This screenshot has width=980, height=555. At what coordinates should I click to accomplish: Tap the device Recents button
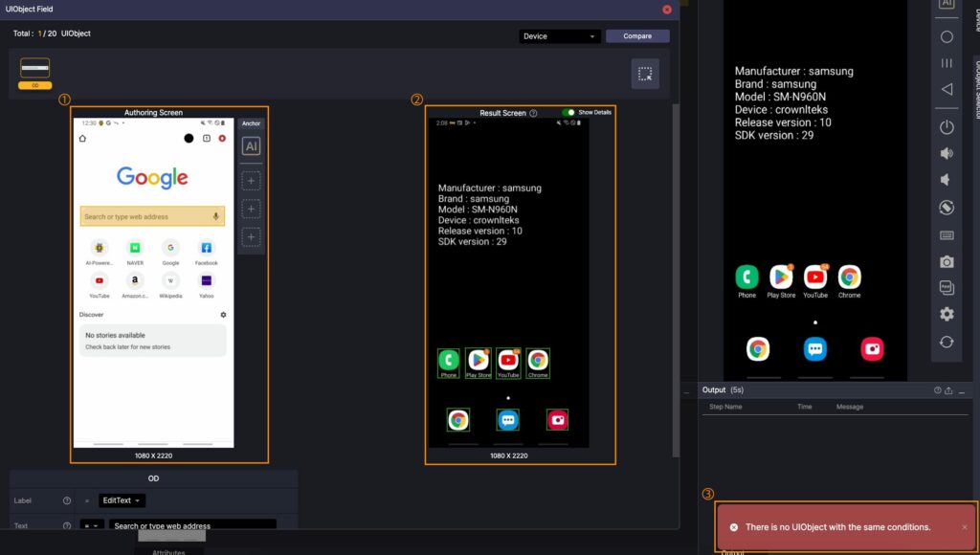coord(947,63)
